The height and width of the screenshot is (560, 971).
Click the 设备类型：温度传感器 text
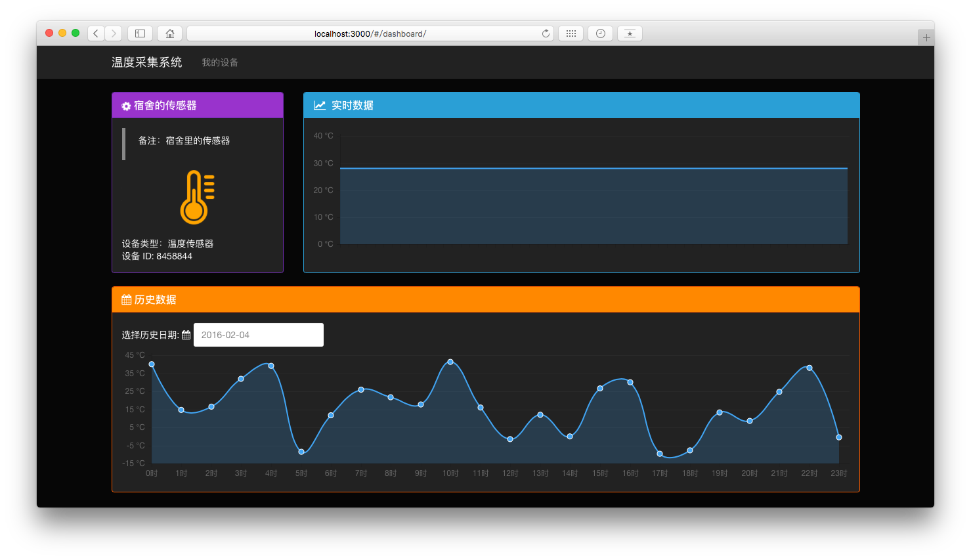point(167,244)
